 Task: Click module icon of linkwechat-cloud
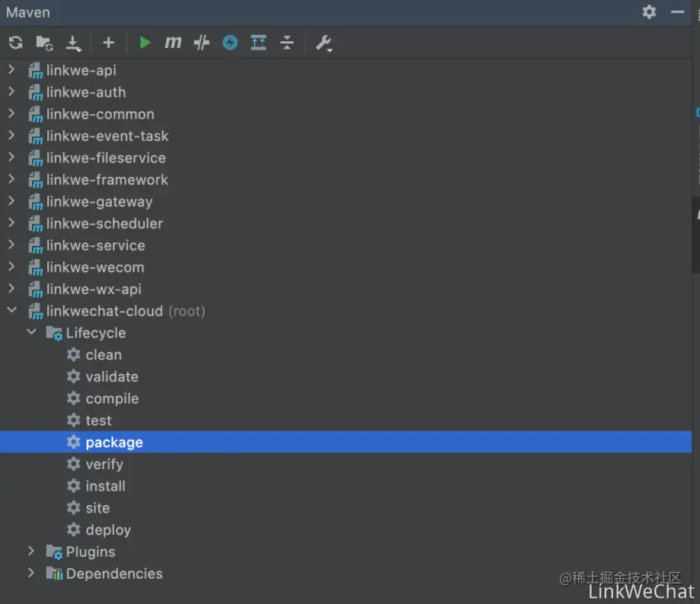click(x=35, y=312)
